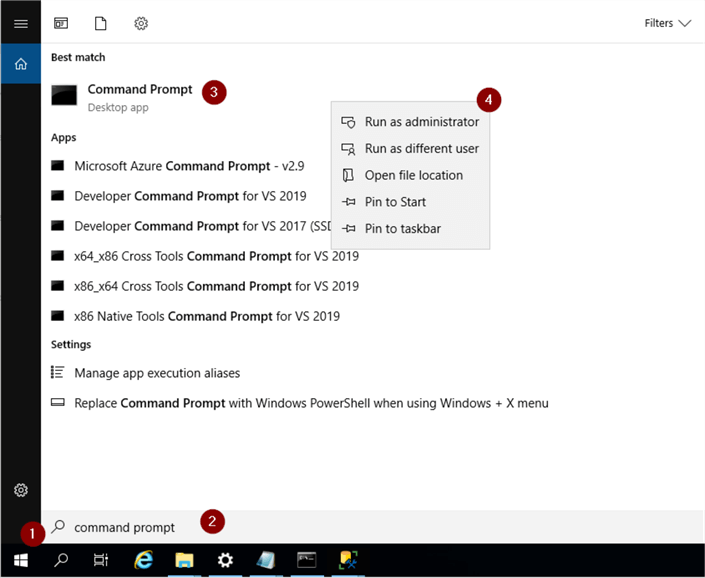Click the Pin to taskbar pin icon
This screenshot has height=578, width=705.
pos(348,229)
